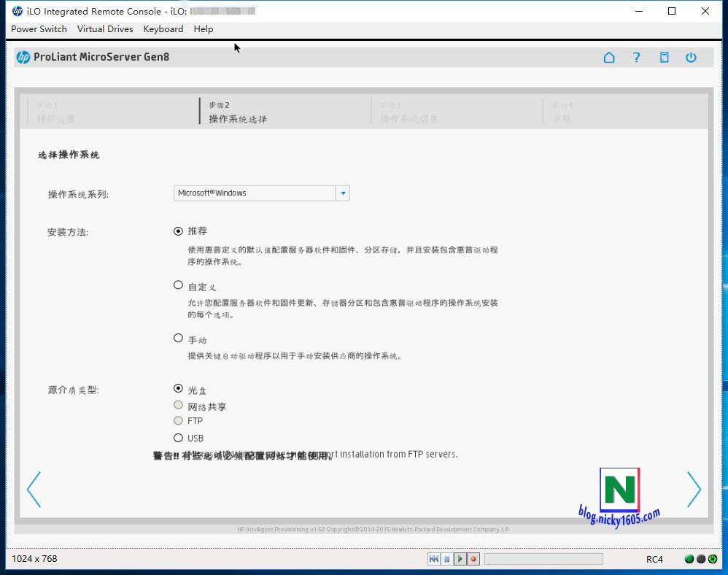Click the pause playback control
This screenshot has width=728, height=575.
click(446, 559)
